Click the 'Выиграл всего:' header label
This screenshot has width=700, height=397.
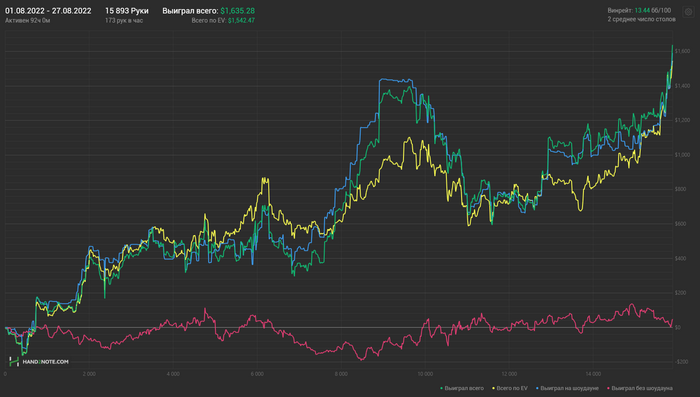[x=190, y=11]
